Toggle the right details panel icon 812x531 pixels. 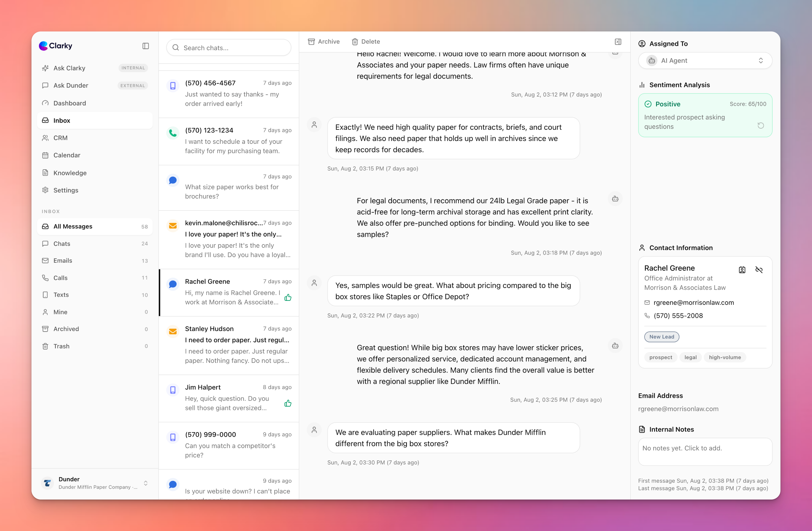(x=618, y=42)
